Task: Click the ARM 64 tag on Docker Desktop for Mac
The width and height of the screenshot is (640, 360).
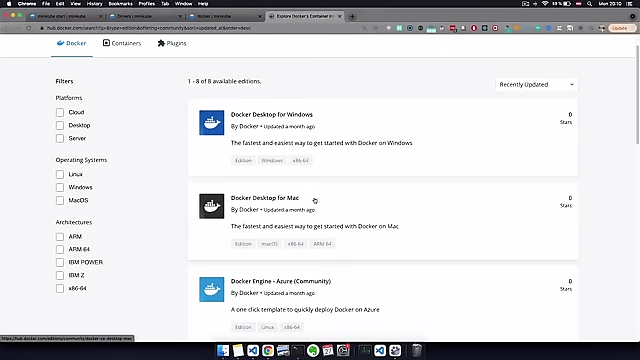Action: point(322,244)
